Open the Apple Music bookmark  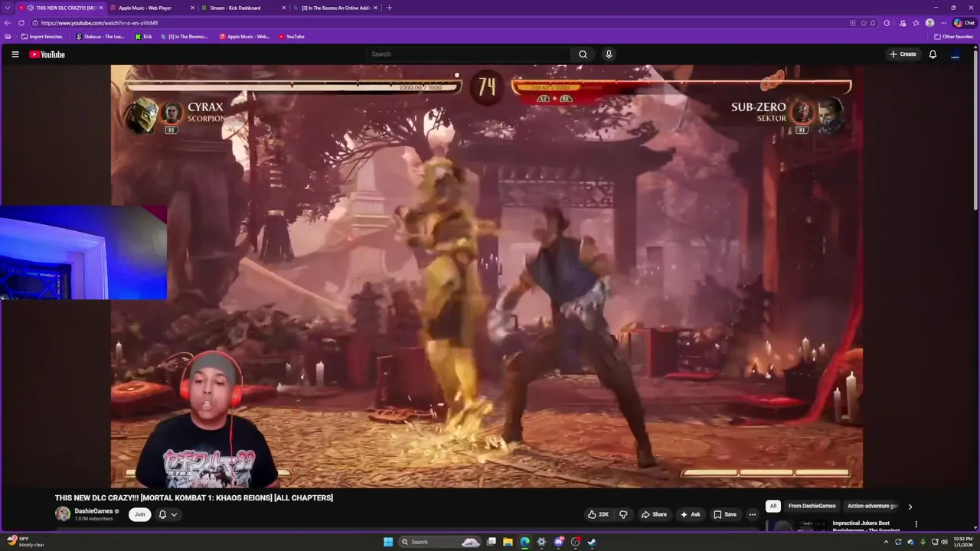coord(244,37)
